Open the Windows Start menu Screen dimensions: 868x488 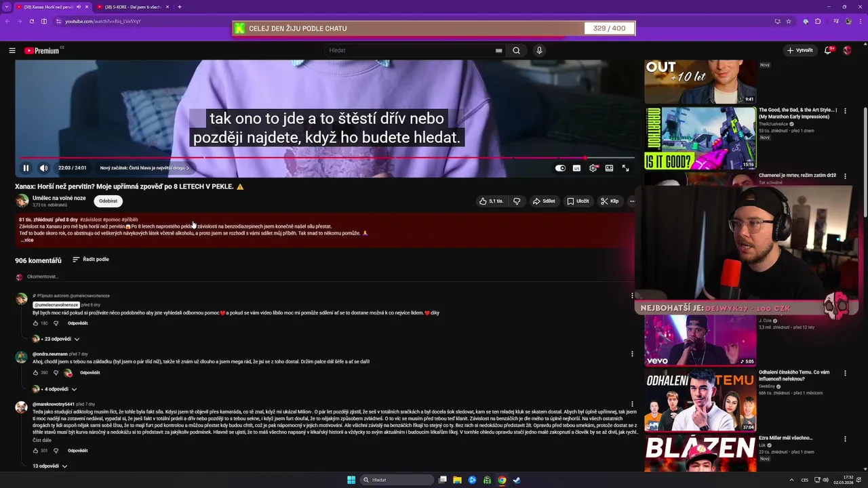tap(351, 480)
